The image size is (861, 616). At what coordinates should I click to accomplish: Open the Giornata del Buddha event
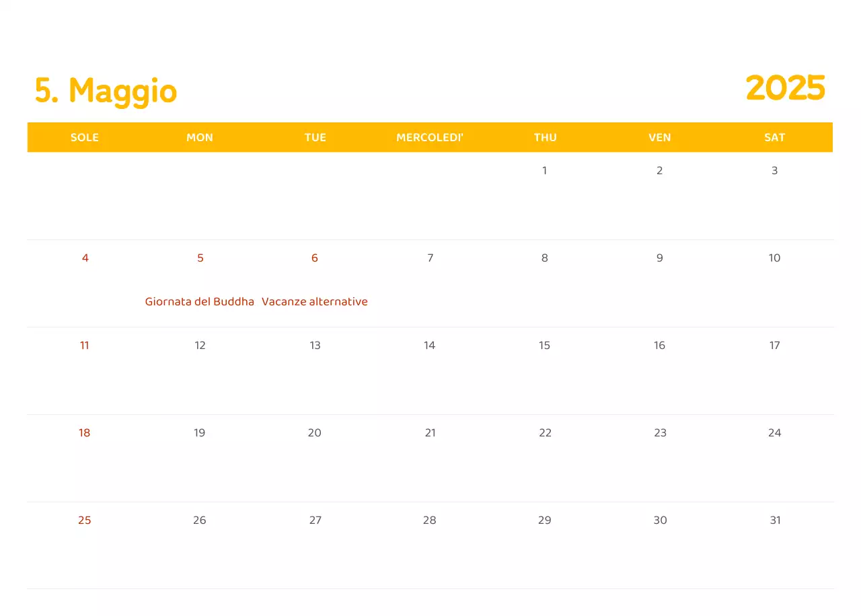[199, 301]
